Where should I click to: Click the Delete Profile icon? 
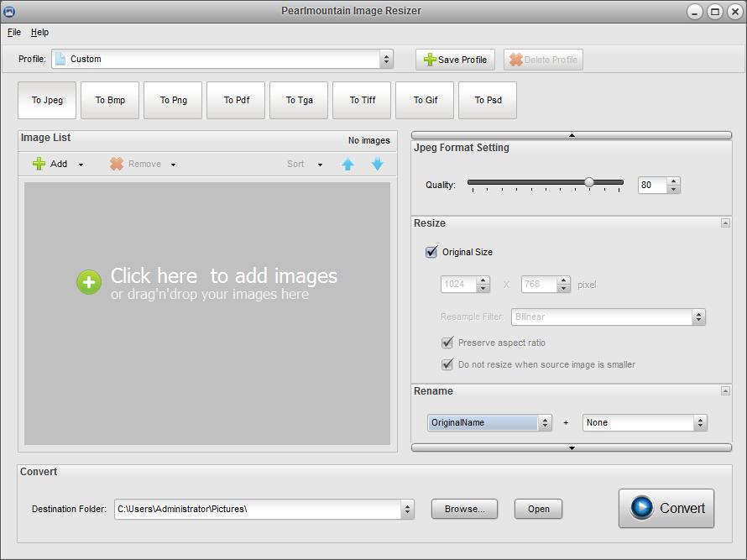pyautogui.click(x=514, y=59)
